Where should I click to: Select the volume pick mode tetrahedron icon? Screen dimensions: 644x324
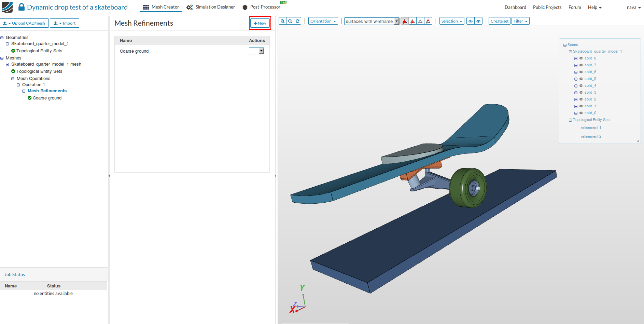tap(405, 21)
